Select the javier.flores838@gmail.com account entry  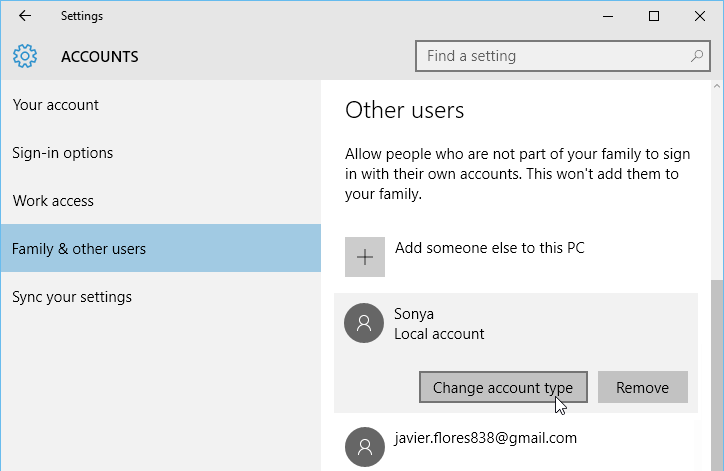pyautogui.click(x=485, y=438)
